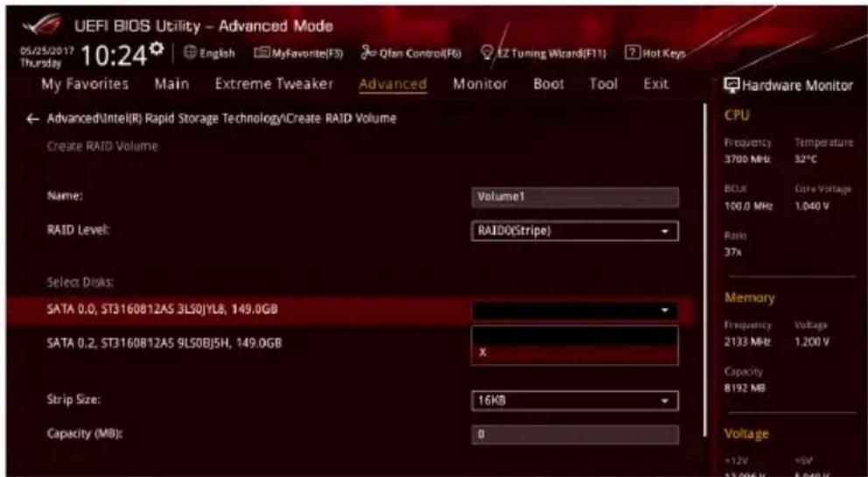Click the Create RAID Volume heading

(x=102, y=147)
